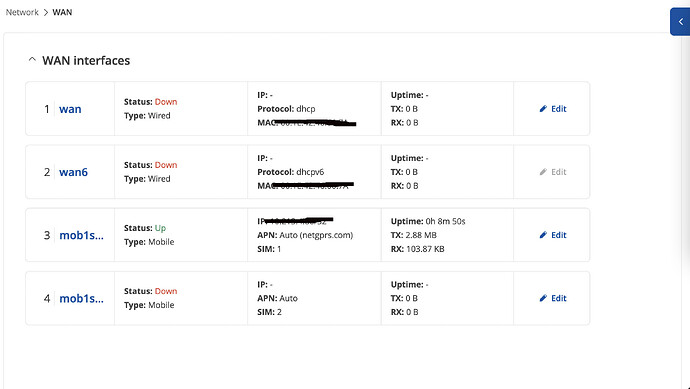The width and height of the screenshot is (690, 389).
Task: Click the WAN breadcrumb item
Action: pyautogui.click(x=62, y=12)
